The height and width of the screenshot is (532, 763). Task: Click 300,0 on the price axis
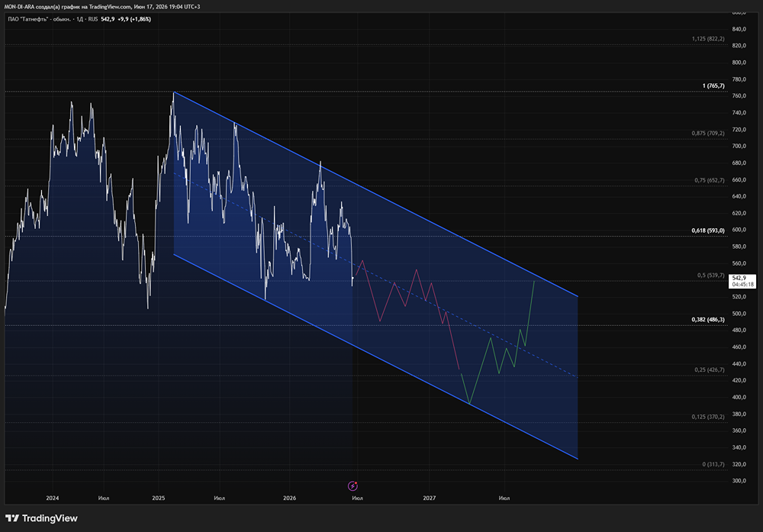(739, 481)
